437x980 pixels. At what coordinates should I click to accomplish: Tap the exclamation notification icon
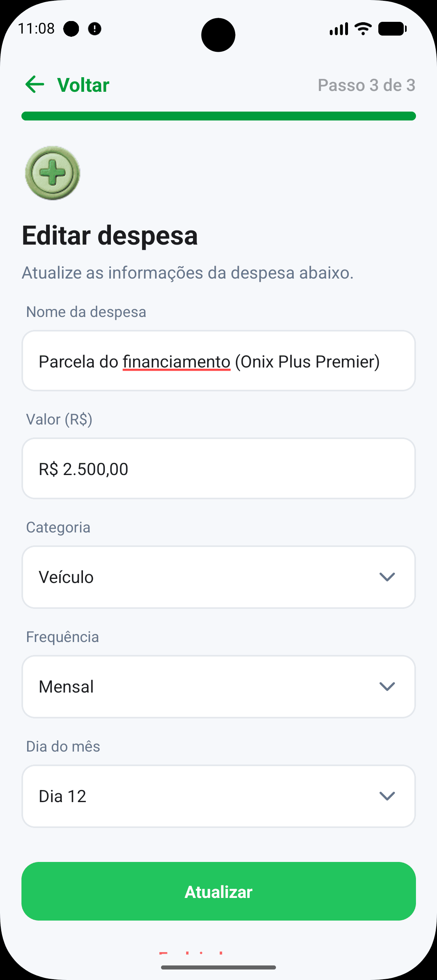(95, 29)
